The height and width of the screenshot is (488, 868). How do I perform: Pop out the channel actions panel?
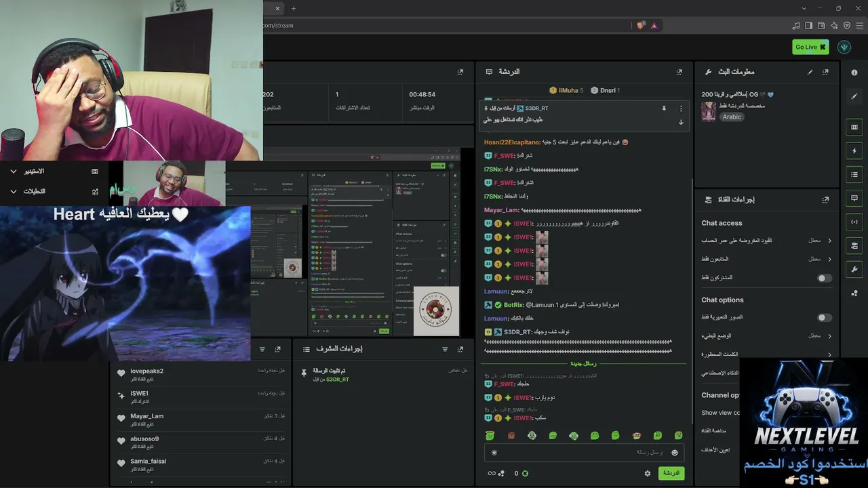(x=825, y=200)
